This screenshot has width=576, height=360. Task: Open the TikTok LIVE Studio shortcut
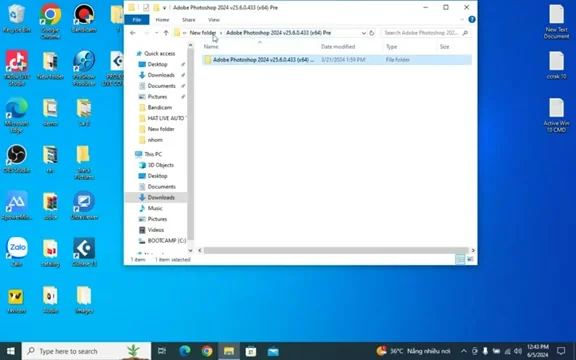coord(17,68)
